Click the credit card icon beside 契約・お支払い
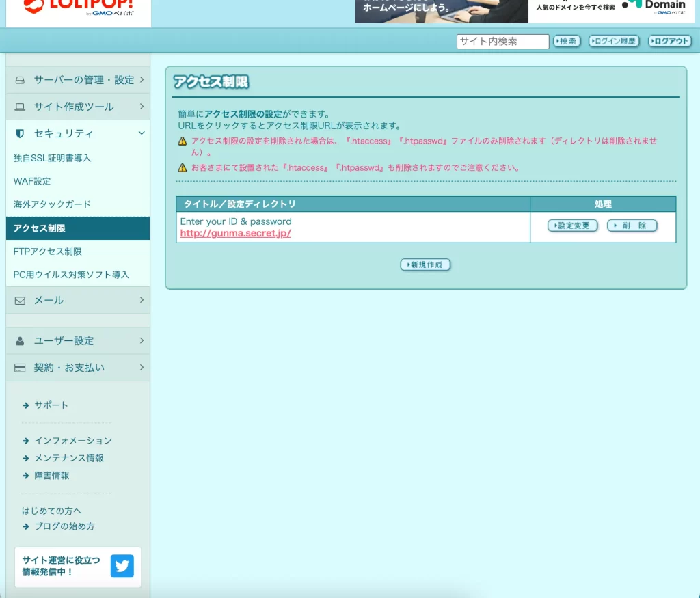 click(x=20, y=368)
